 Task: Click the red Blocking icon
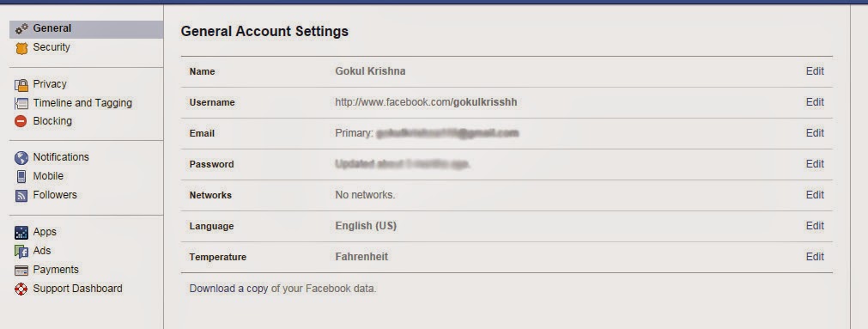click(21, 121)
